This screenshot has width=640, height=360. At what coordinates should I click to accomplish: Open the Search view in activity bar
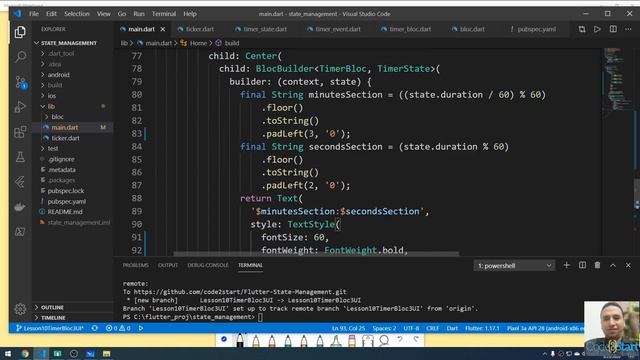20,56
